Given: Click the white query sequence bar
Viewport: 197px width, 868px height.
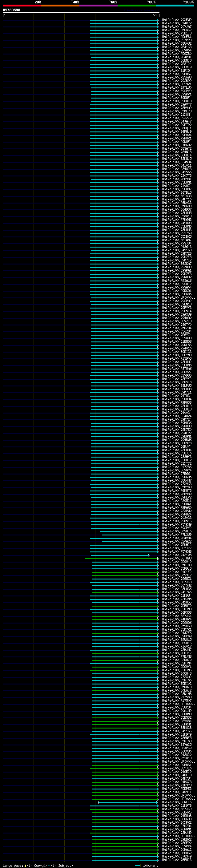Looking at the screenshot, I should click(81, 13).
